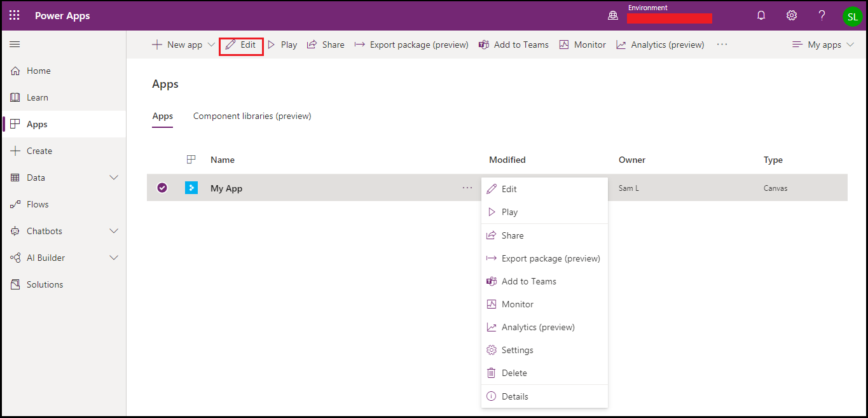Viewport: 868px width, 418px height.
Task: Click Add to Teams in toolbar
Action: pos(513,45)
